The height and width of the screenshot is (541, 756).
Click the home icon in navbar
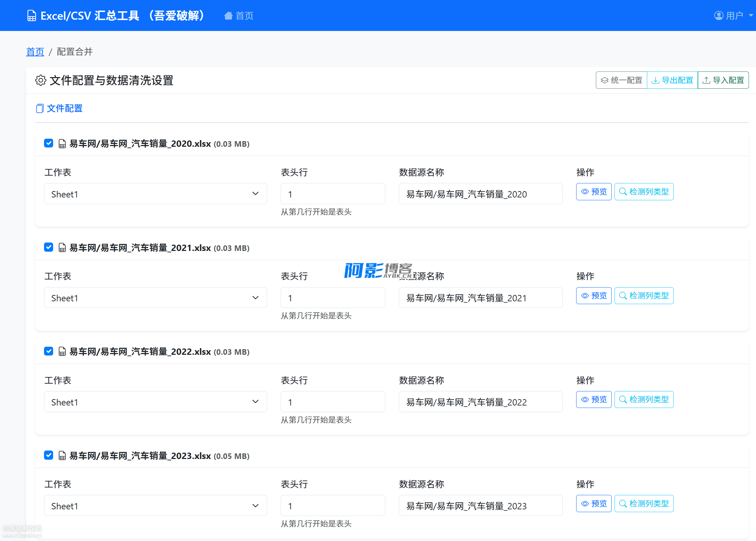tap(228, 16)
